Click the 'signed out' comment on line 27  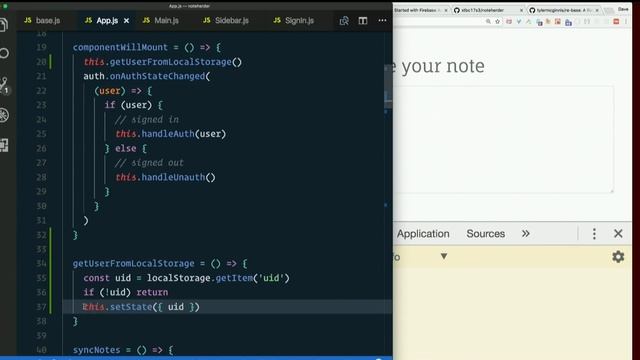pyautogui.click(x=149, y=163)
